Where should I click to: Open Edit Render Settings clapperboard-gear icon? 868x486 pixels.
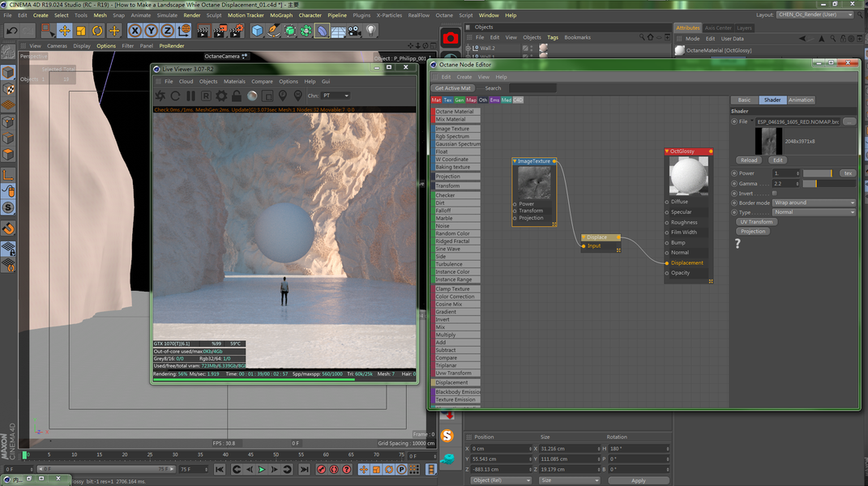point(237,31)
